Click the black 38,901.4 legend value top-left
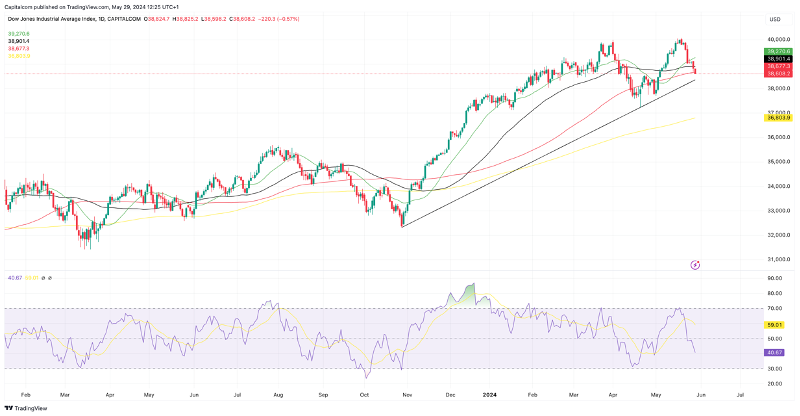 19,41
